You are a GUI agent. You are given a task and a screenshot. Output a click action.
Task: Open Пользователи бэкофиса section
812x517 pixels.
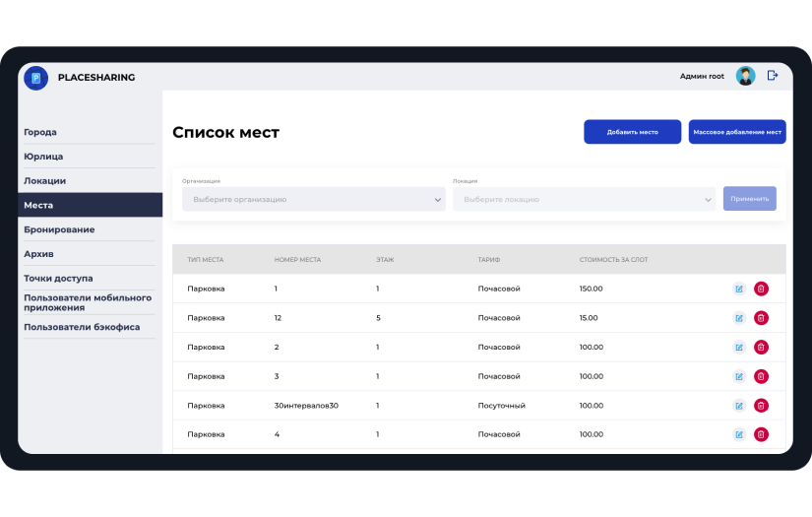tap(82, 327)
